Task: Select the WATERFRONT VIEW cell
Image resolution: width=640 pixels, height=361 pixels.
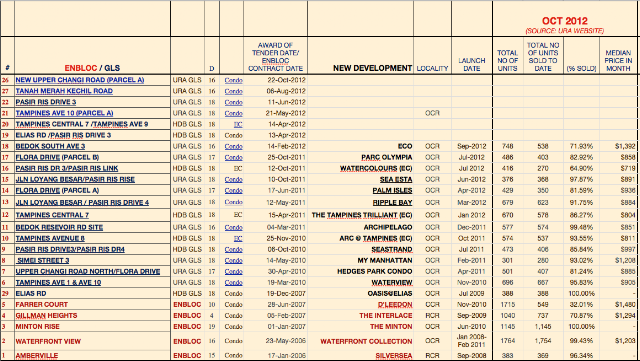Action: click(x=48, y=341)
